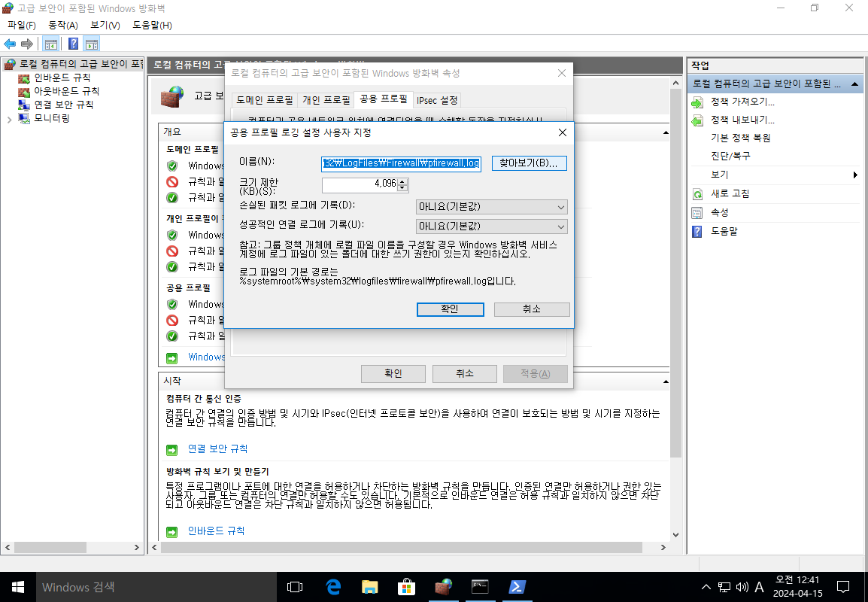Toggle the action pane toolbar icon
This screenshot has height=602, width=868.
coord(91,44)
